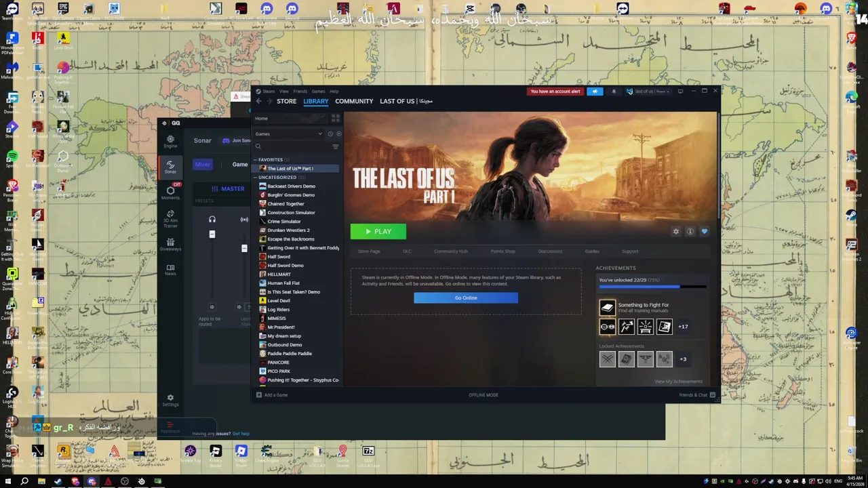Image resolution: width=868 pixels, height=488 pixels.
Task: Open Sonar in the GG sidebar
Action: pos(170,167)
